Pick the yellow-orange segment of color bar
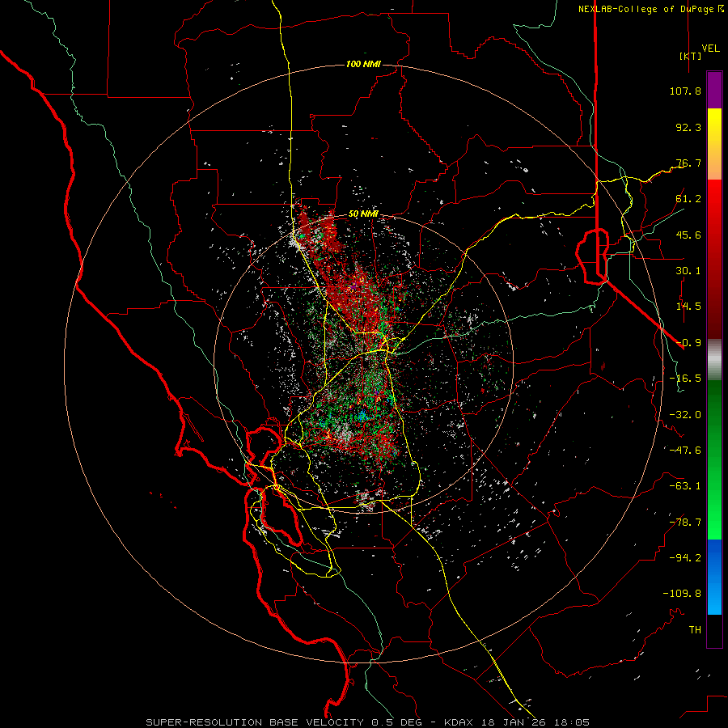Screen dimensions: 728x728 coord(714,144)
